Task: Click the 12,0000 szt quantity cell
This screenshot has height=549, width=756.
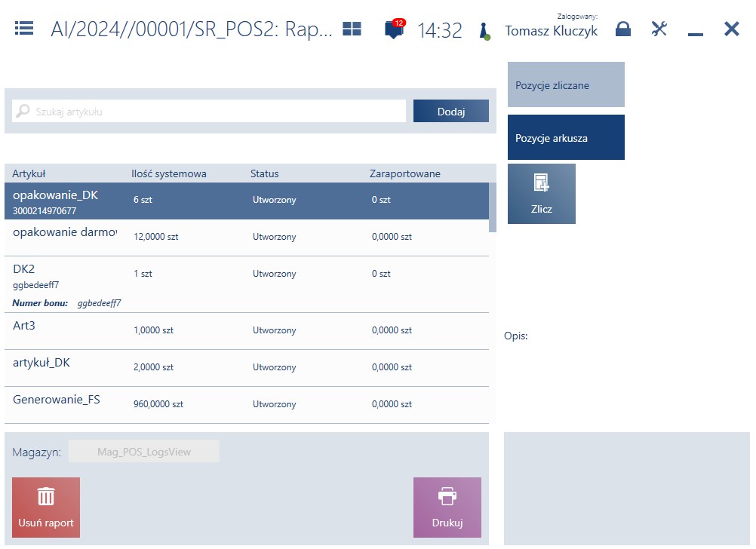Action: pos(155,237)
